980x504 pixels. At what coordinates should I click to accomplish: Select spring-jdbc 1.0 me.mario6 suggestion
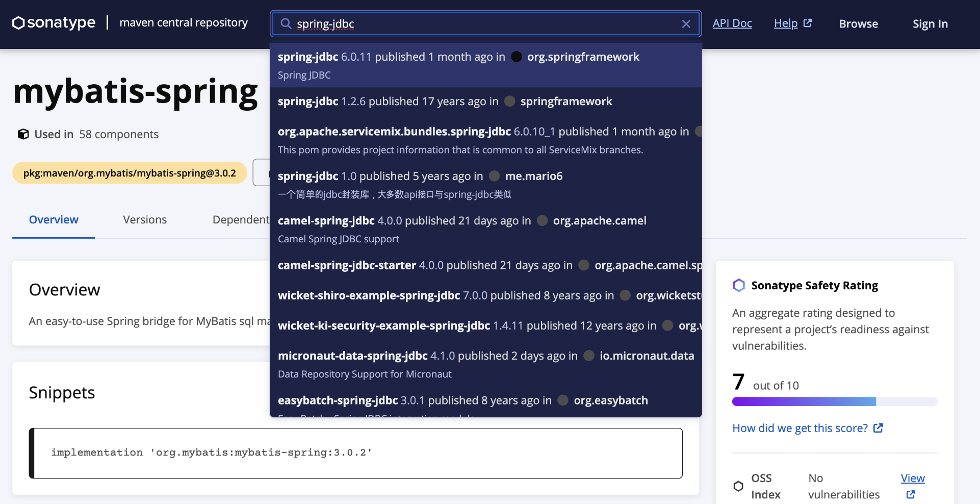click(x=486, y=185)
